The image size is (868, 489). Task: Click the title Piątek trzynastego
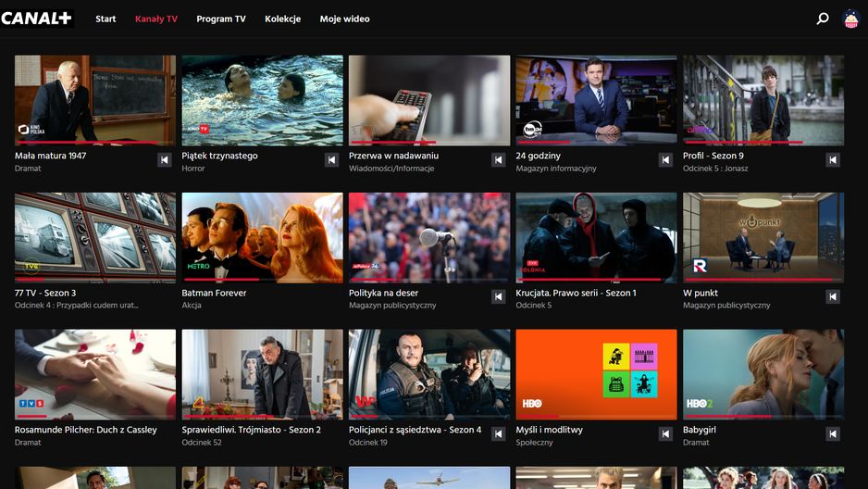point(219,156)
